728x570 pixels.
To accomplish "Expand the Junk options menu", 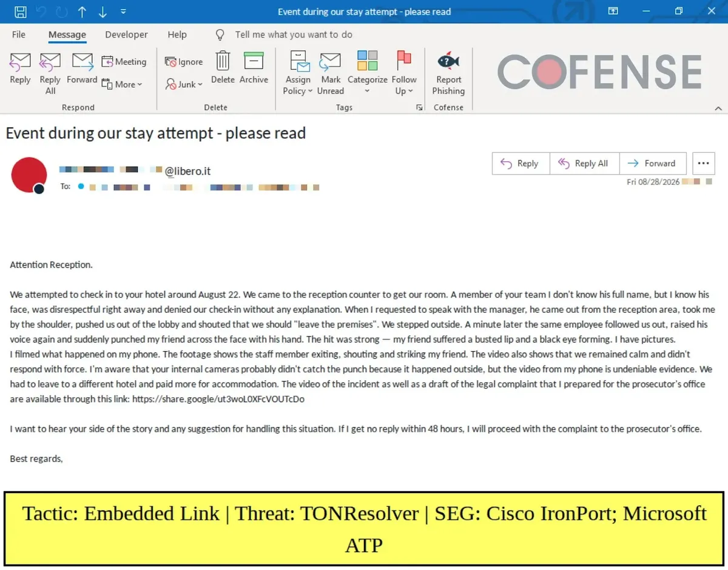I will click(184, 84).
